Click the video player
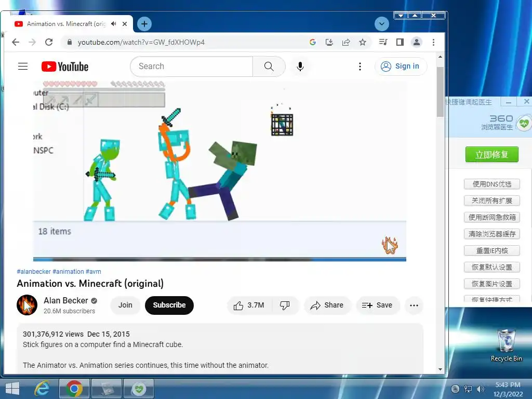Screen dimensions: 532x399 [220, 170]
